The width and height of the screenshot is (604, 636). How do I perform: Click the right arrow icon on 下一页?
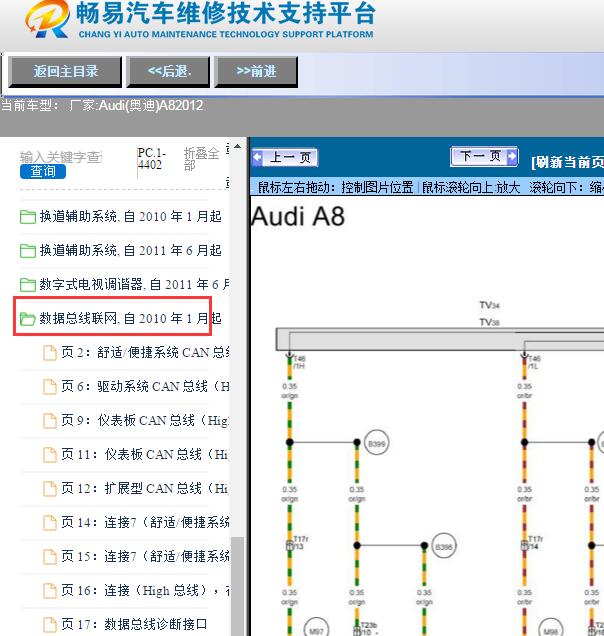[x=512, y=156]
